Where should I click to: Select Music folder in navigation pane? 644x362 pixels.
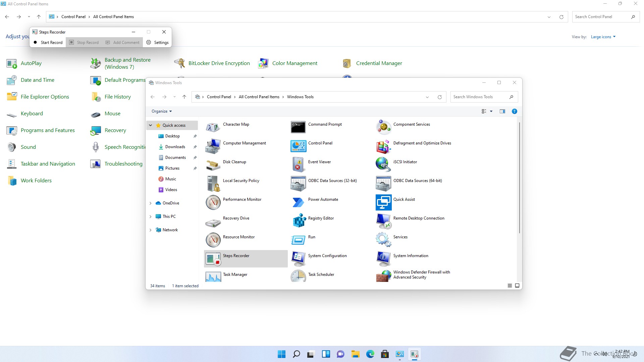tap(170, 179)
